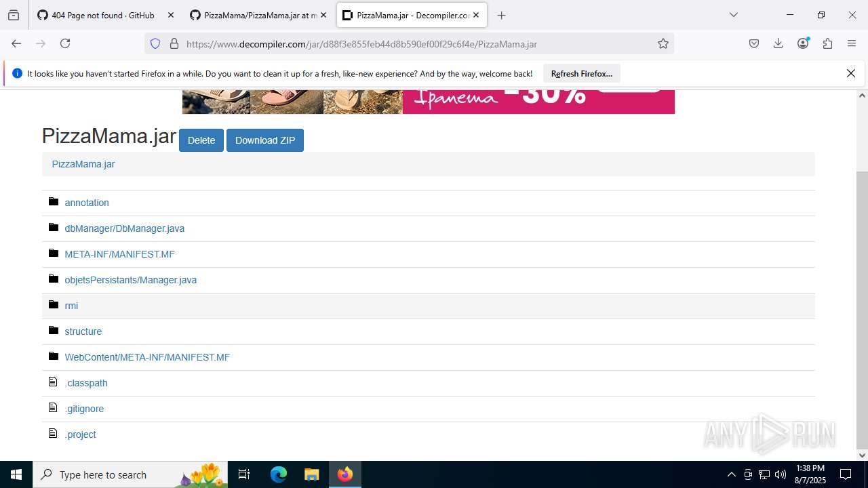
Task: Click the folder icon beside WebContent/META-INF/MANIFEST.MF
Action: point(54,357)
